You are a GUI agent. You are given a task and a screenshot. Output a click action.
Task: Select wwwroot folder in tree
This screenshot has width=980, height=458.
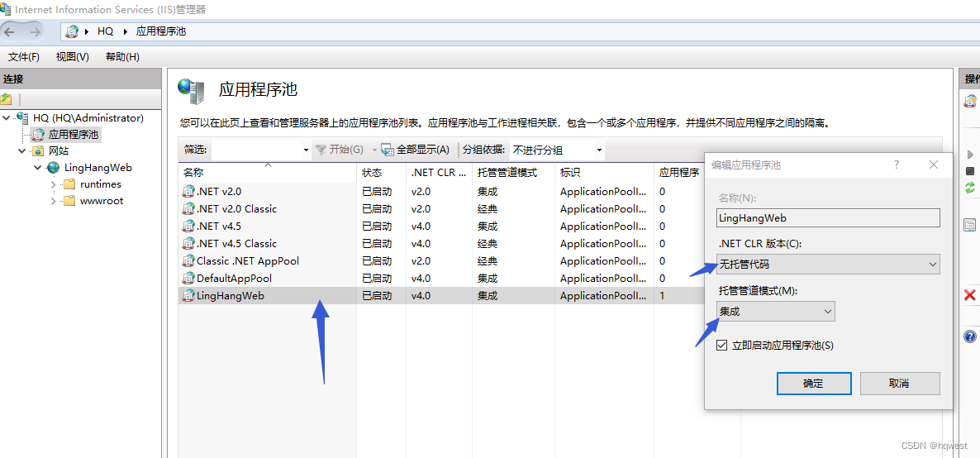(x=102, y=201)
